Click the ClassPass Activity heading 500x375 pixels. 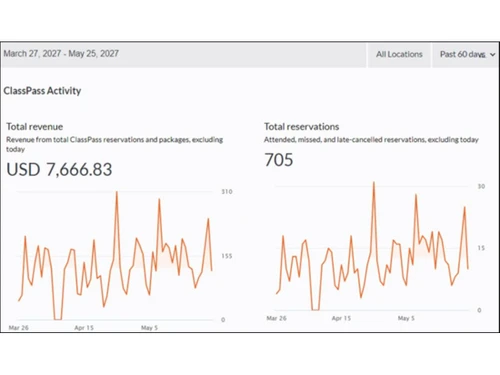pos(42,91)
